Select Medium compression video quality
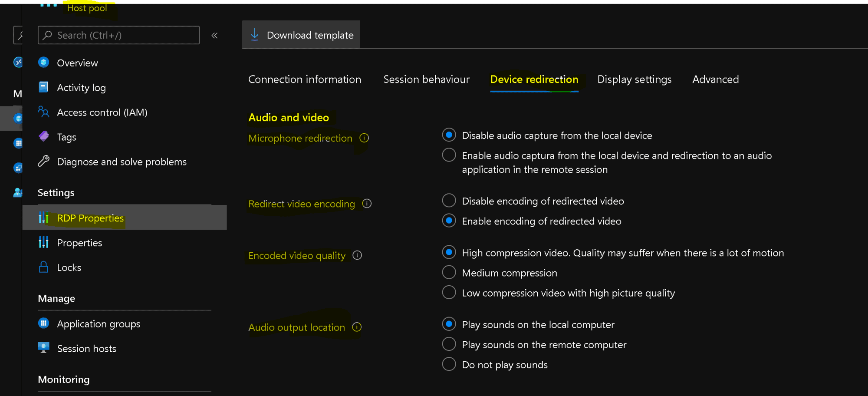The width and height of the screenshot is (868, 396). (x=449, y=272)
